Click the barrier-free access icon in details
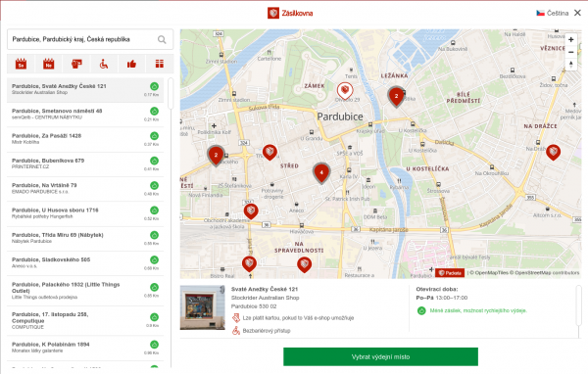 click(236, 331)
